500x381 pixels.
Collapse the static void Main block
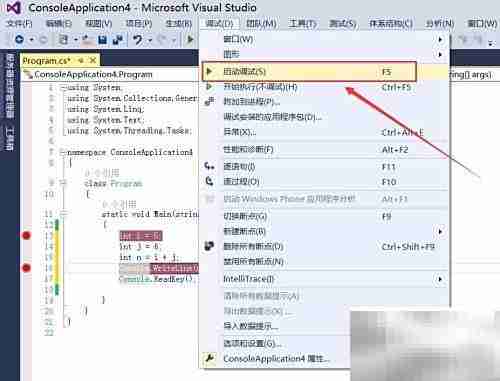[63, 214]
